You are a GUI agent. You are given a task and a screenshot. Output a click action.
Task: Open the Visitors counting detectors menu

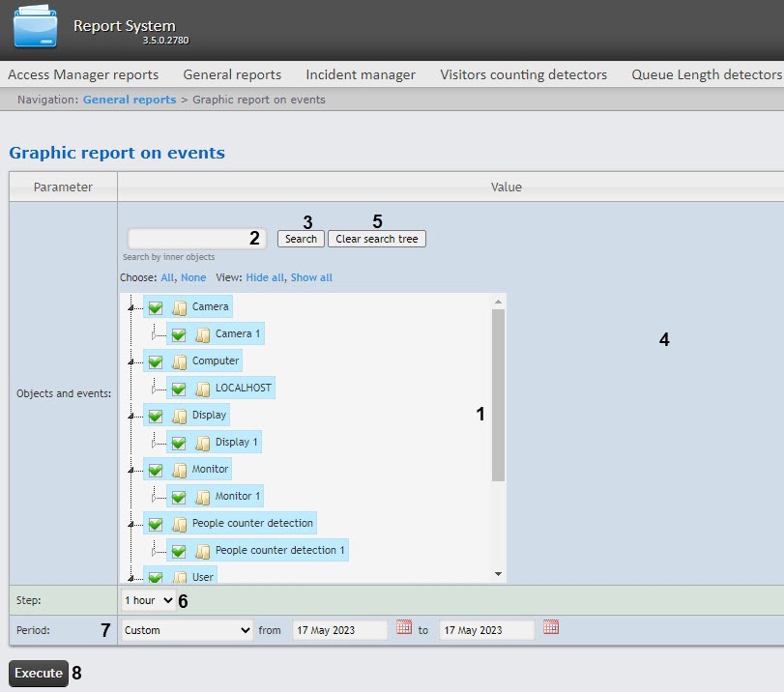coord(523,74)
